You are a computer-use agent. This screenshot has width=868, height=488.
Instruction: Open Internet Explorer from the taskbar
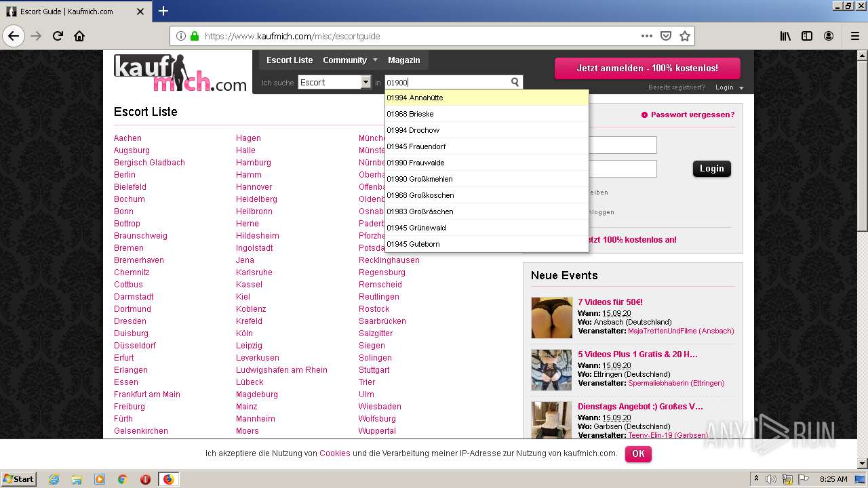(x=54, y=479)
